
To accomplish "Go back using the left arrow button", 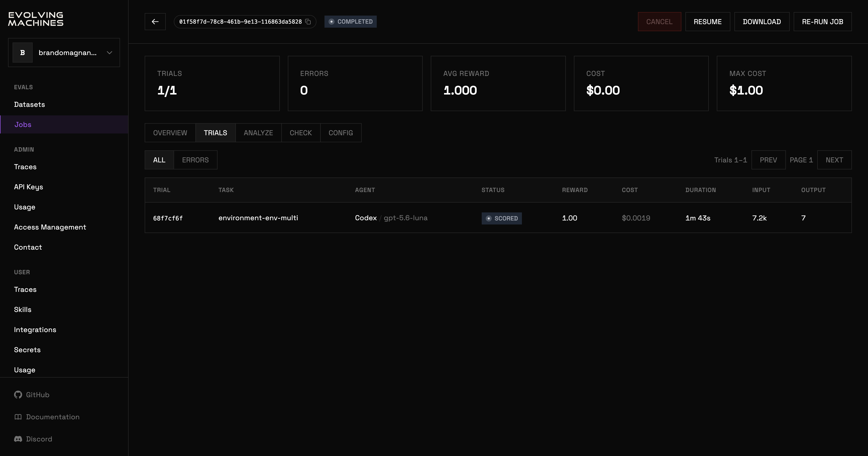I will tap(155, 22).
